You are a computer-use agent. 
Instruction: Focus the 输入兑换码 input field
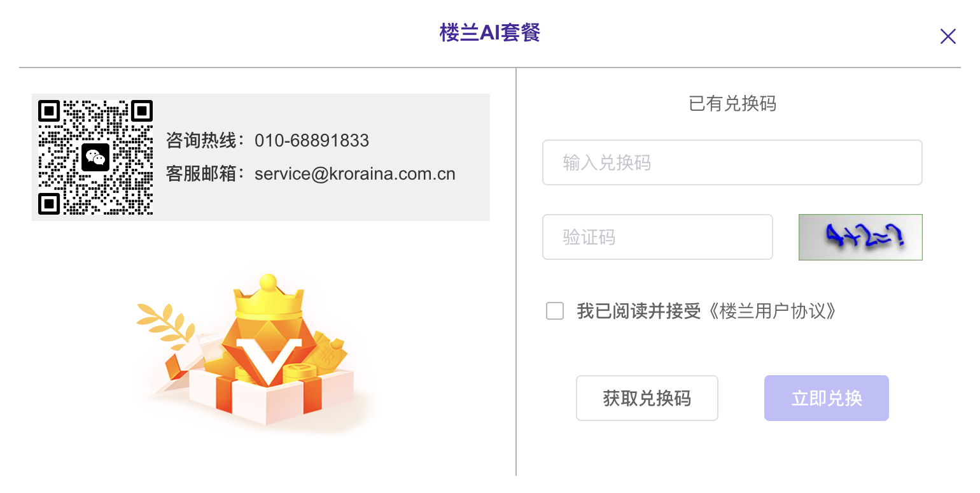[x=732, y=162]
